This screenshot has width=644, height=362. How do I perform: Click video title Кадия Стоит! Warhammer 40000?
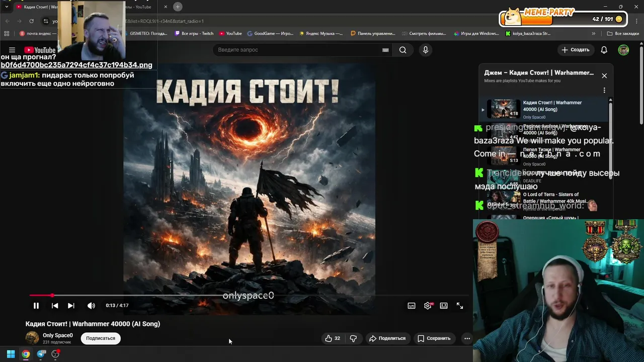[x=93, y=324]
